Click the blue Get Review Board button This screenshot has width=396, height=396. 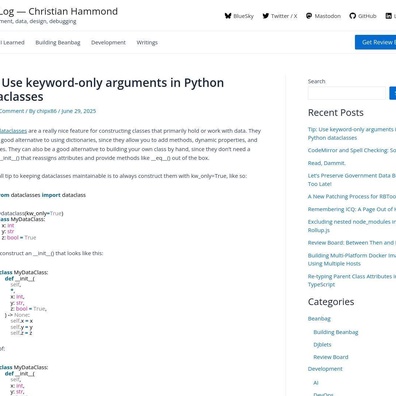coord(375,42)
